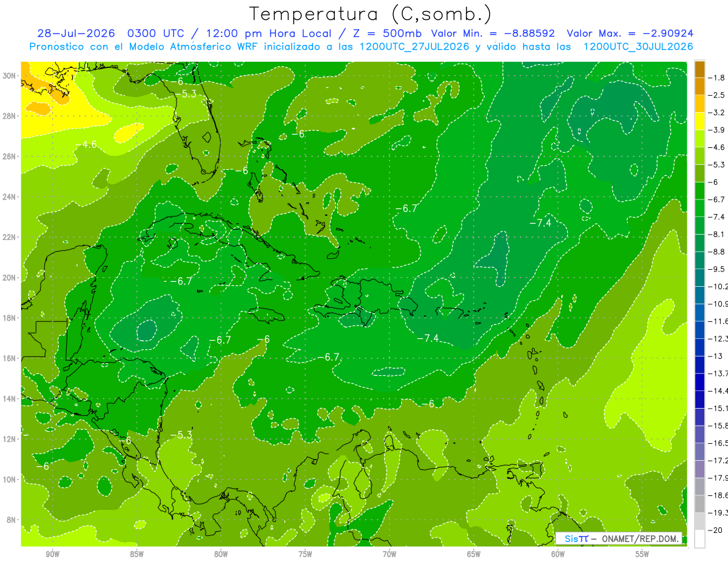Click the 60W longitude axis label

pyautogui.click(x=558, y=554)
